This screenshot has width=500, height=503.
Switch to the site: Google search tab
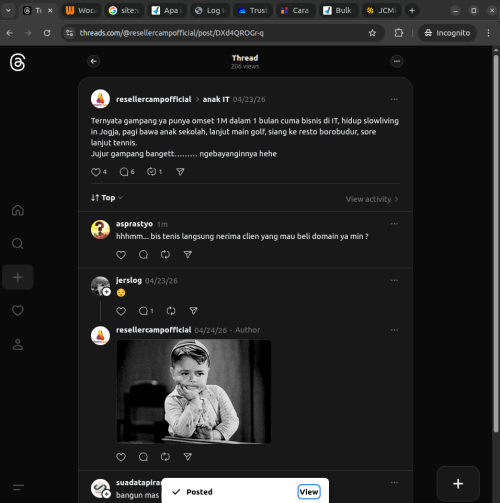click(124, 11)
